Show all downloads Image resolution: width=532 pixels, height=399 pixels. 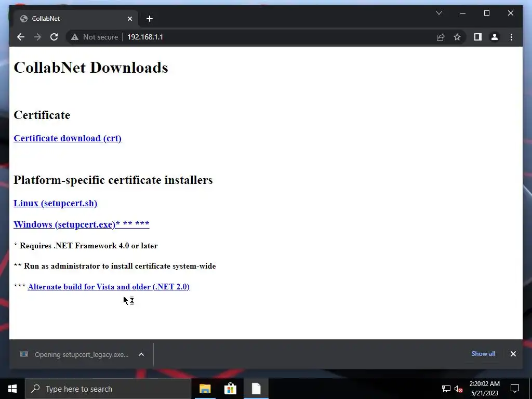(x=483, y=354)
